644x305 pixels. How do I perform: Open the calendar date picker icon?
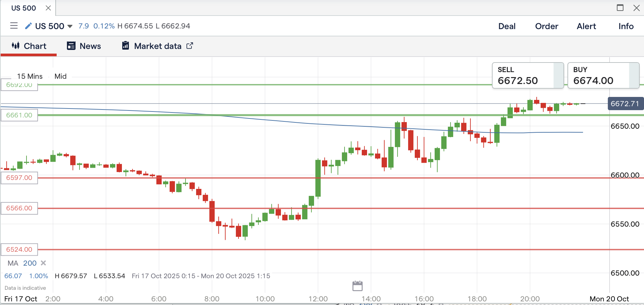pyautogui.click(x=357, y=286)
